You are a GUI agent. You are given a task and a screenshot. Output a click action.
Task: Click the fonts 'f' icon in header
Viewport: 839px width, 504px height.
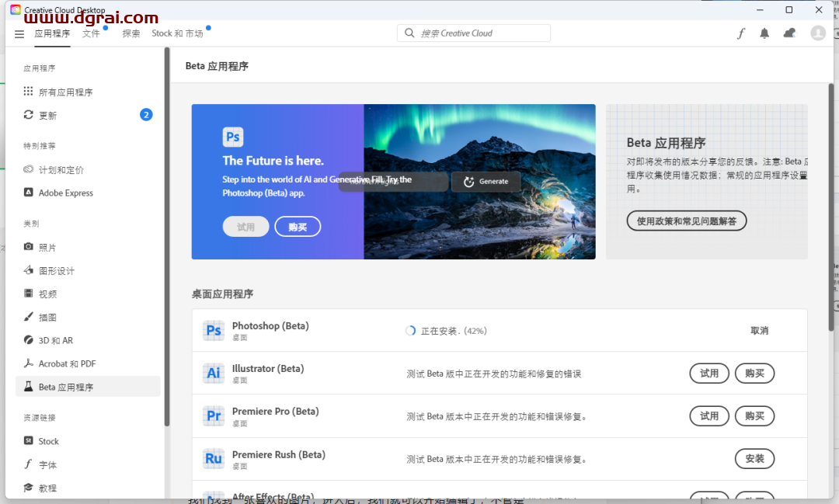coord(740,33)
